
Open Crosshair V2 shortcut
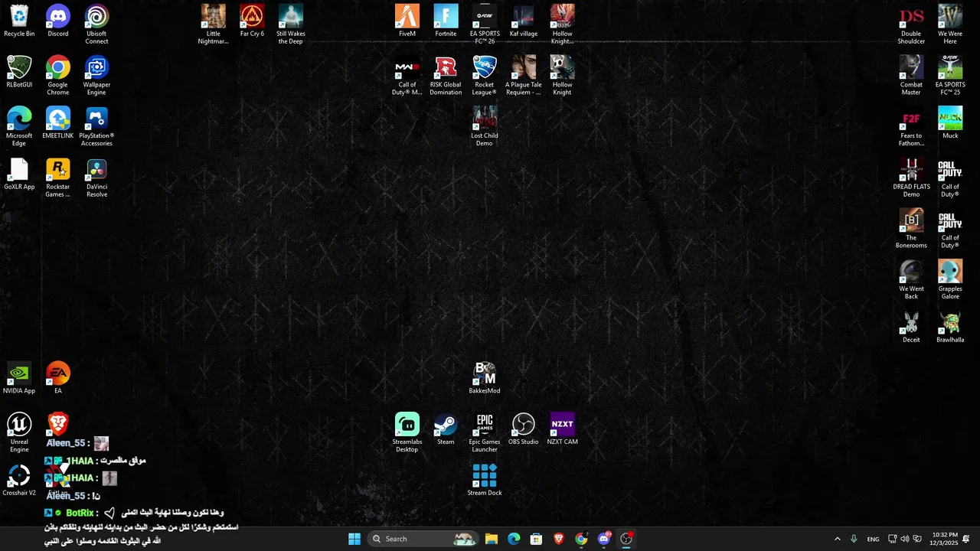coord(19,481)
